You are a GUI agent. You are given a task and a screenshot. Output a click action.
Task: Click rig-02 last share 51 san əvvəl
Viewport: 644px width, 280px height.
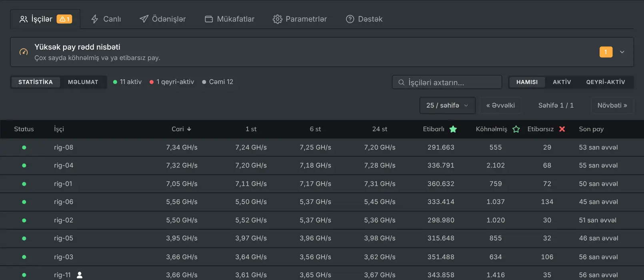tap(598, 220)
